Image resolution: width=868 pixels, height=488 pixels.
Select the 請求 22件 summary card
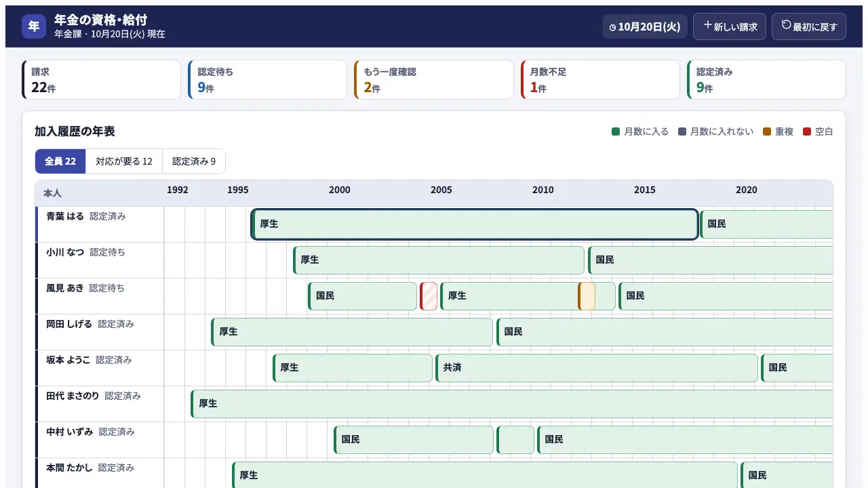102,80
